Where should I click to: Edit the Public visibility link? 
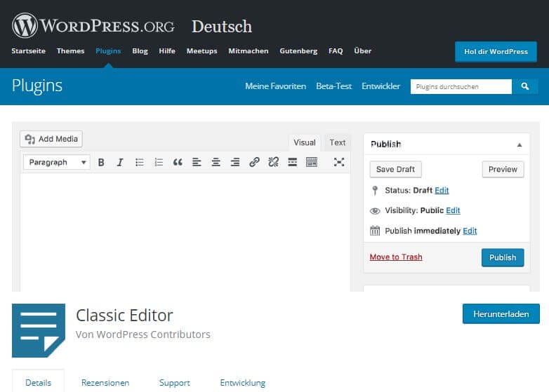(x=453, y=210)
